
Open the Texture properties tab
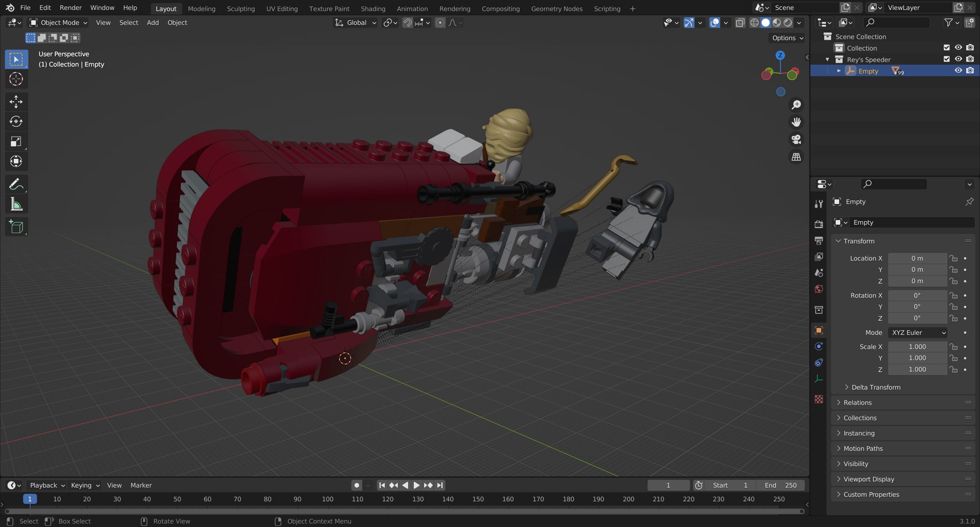[x=819, y=399]
